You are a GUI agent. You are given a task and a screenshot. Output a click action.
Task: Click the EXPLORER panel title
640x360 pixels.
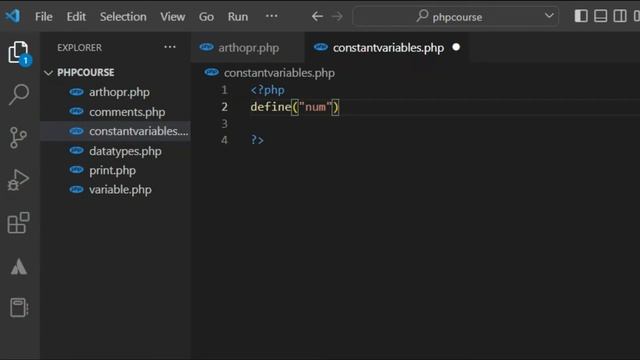tap(80, 48)
